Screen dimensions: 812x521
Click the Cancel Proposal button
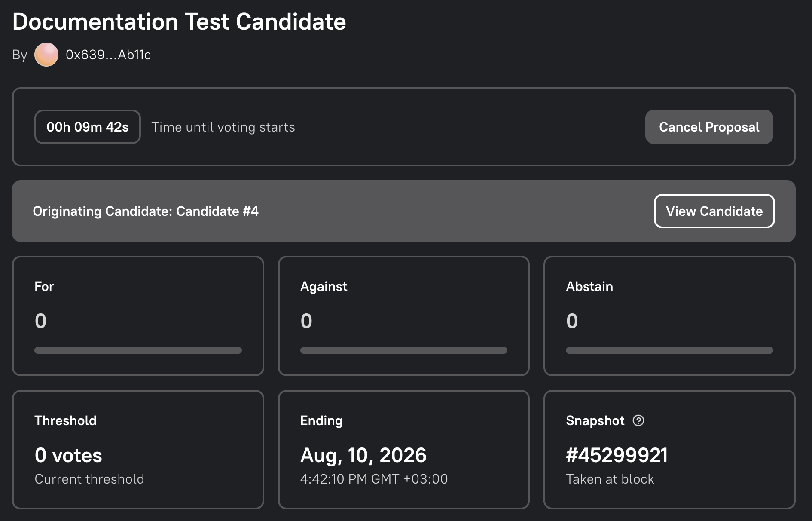point(709,127)
